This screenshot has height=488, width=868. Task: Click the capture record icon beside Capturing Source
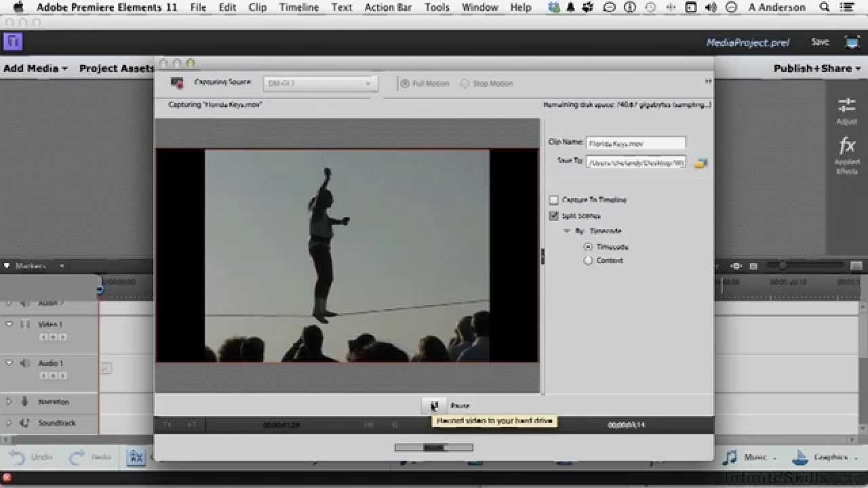pyautogui.click(x=177, y=83)
